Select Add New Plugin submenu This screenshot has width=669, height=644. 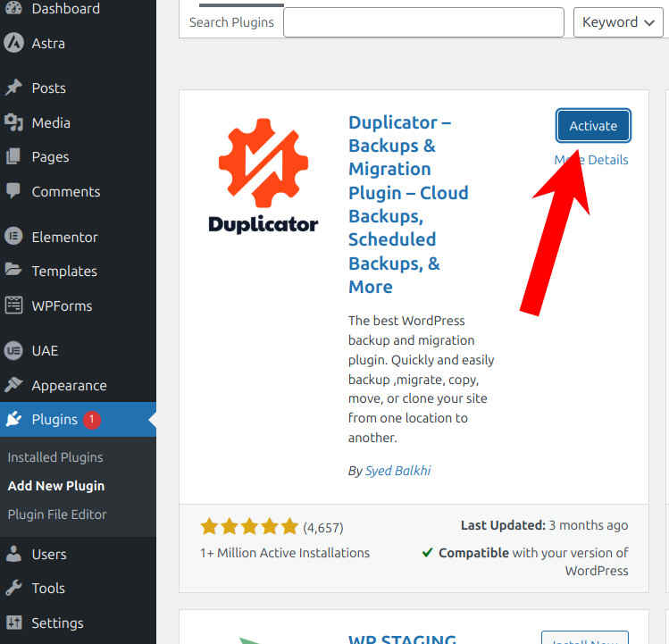click(x=56, y=486)
